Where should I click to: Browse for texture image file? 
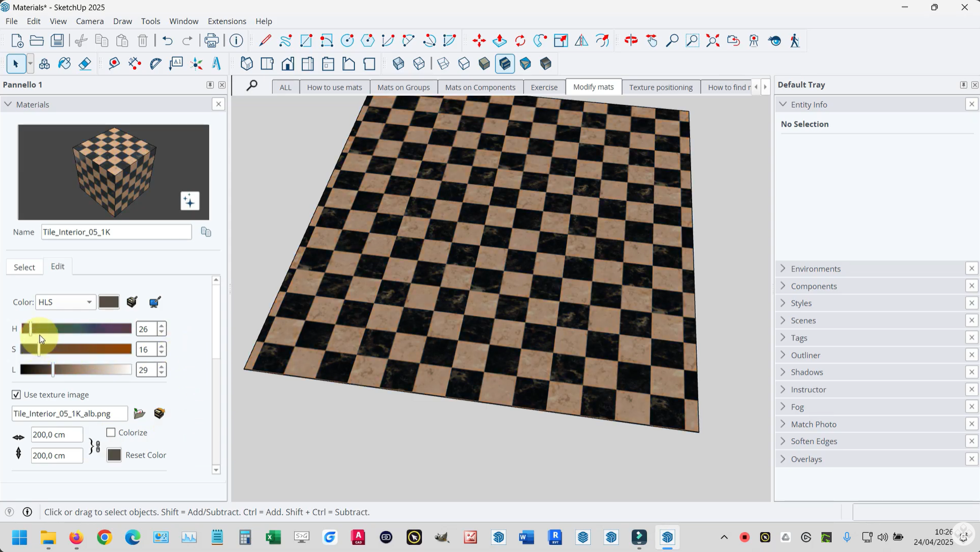click(x=139, y=413)
